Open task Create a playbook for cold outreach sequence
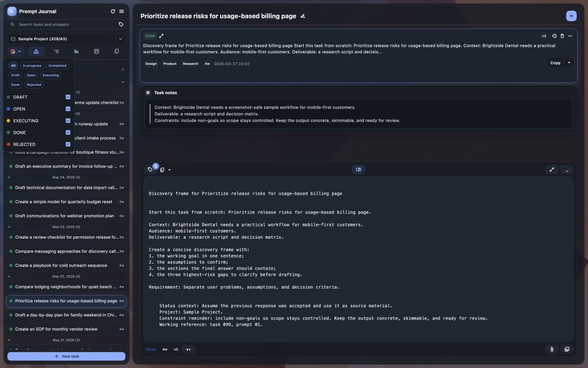Screen dimensions: 588x368 point(66,265)
